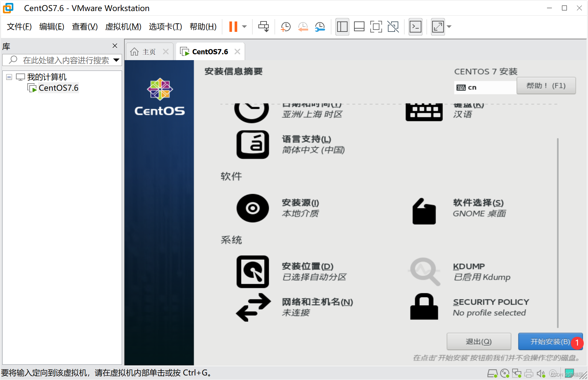Open the snapshot manager icon
The image size is (588, 380).
320,27
